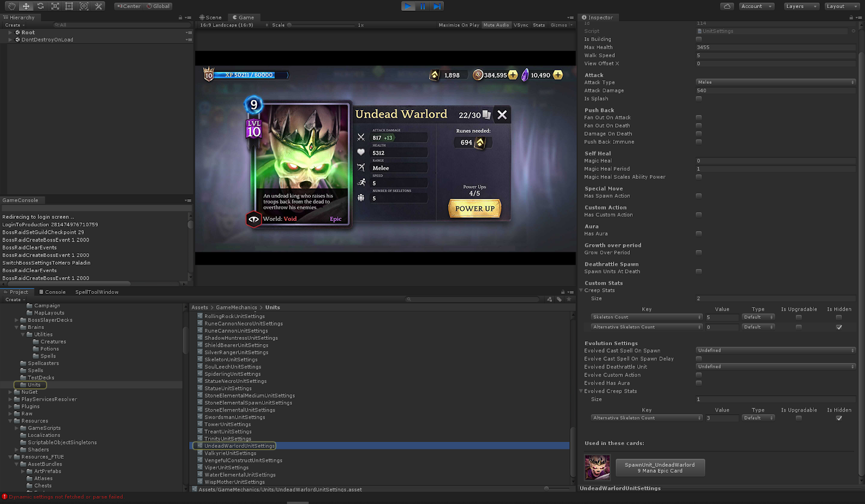
Task: Uncheck Is Hidden for Creep Stats Alternative Skeleton Count
Action: coord(839,327)
